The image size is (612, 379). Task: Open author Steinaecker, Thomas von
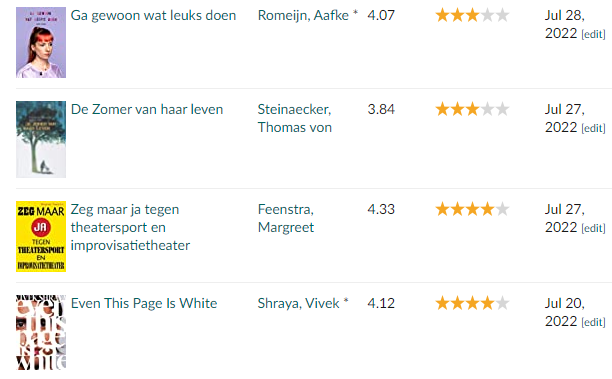pyautogui.click(x=295, y=118)
